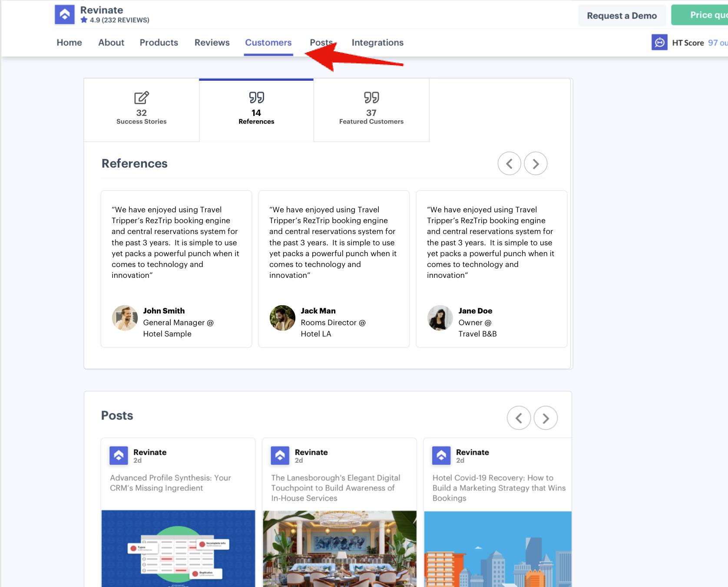Click the Jane Doe reference name
This screenshot has height=587, width=728.
pyautogui.click(x=475, y=311)
